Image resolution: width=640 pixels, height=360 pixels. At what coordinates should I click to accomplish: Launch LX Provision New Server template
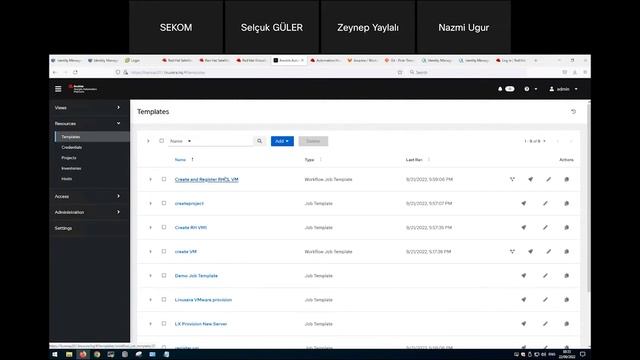524,324
